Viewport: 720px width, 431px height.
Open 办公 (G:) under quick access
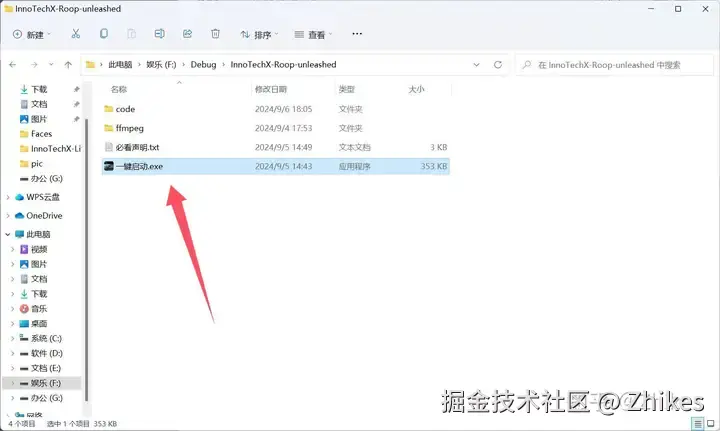[46, 179]
